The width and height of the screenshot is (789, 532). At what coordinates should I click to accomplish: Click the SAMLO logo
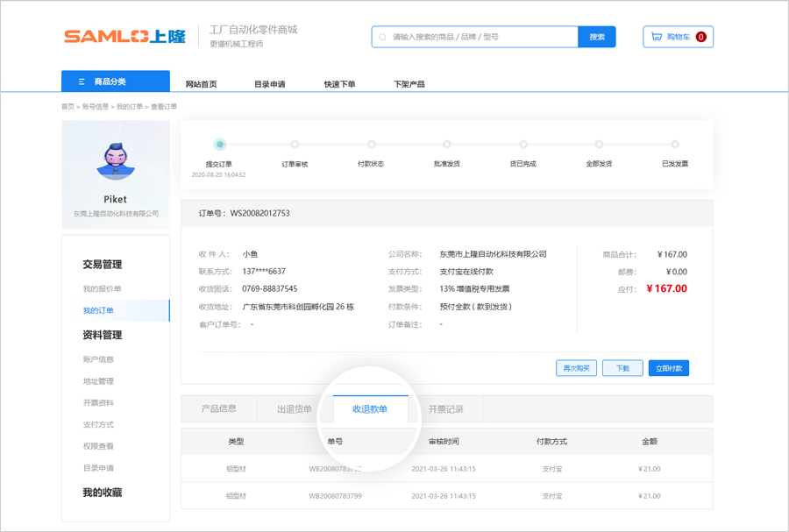(x=124, y=37)
